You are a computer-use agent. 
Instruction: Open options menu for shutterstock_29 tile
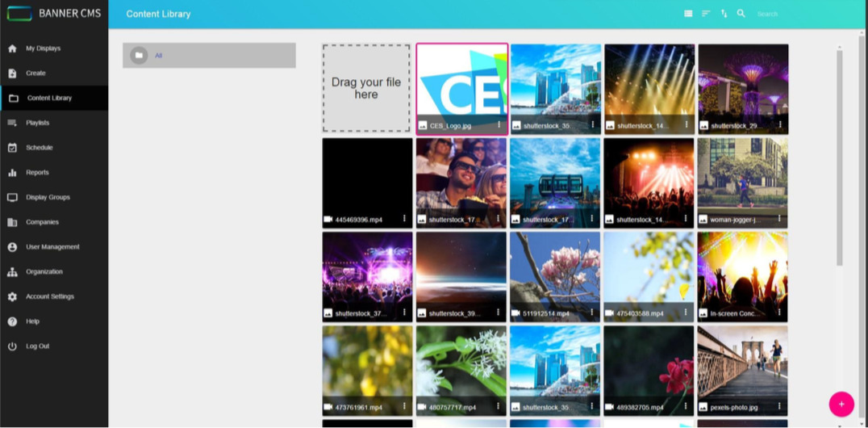click(781, 124)
